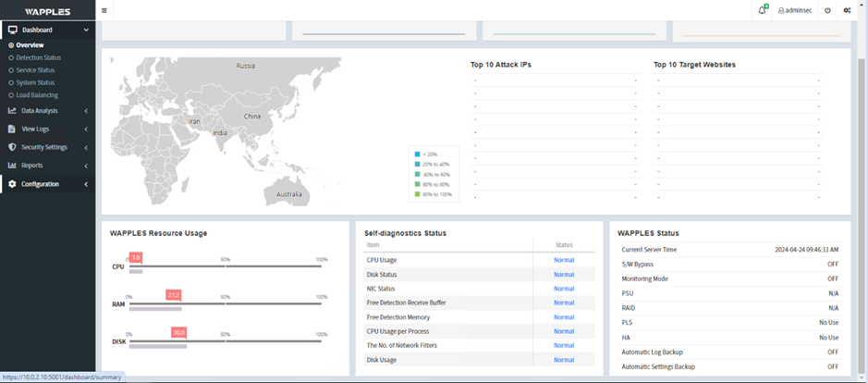Open the gears settings icon in header

848,10
